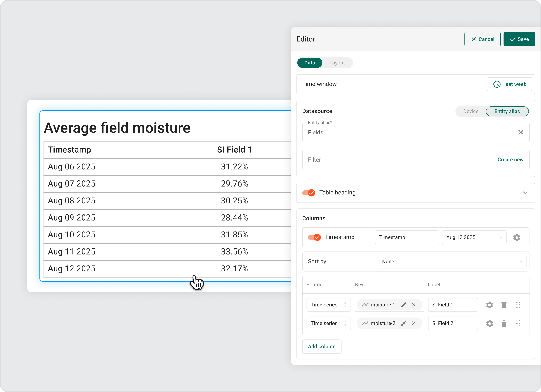
Task: Grab the drag handle of SI Field 1 row
Action: pyautogui.click(x=518, y=305)
